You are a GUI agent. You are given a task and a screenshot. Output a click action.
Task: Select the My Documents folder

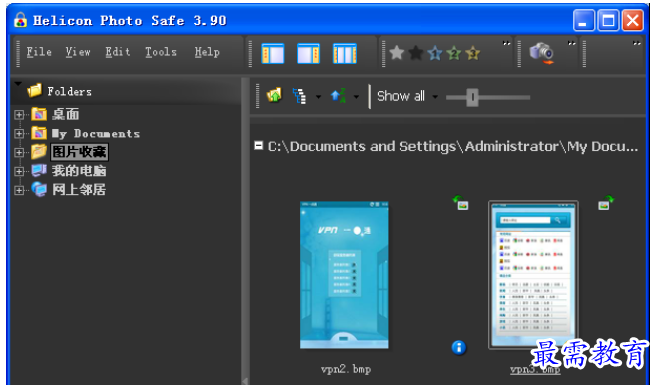(96, 134)
